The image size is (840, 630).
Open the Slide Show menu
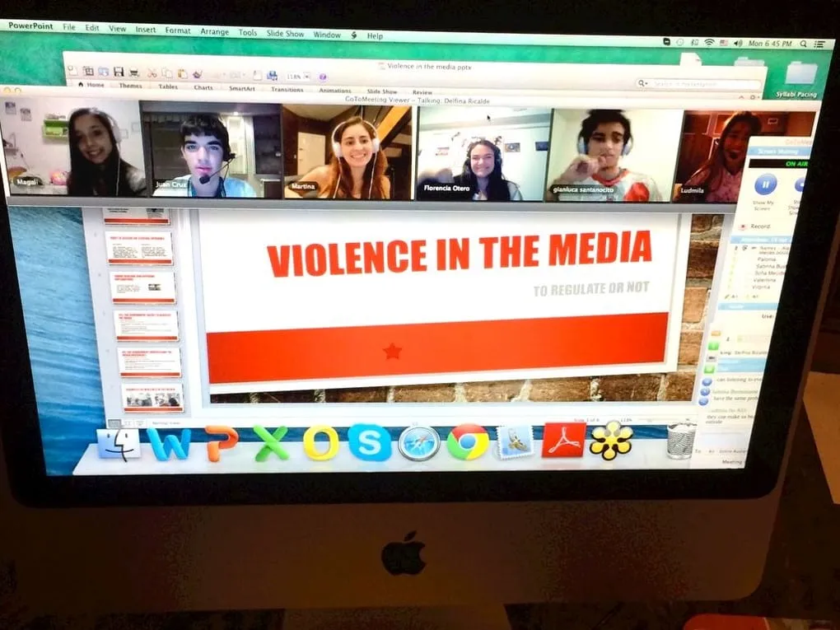pyautogui.click(x=286, y=32)
